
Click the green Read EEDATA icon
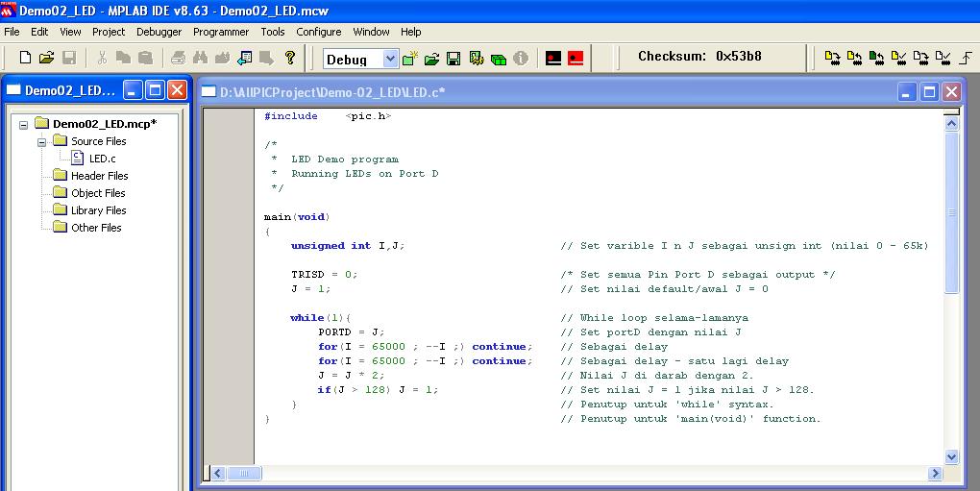pos(876,58)
